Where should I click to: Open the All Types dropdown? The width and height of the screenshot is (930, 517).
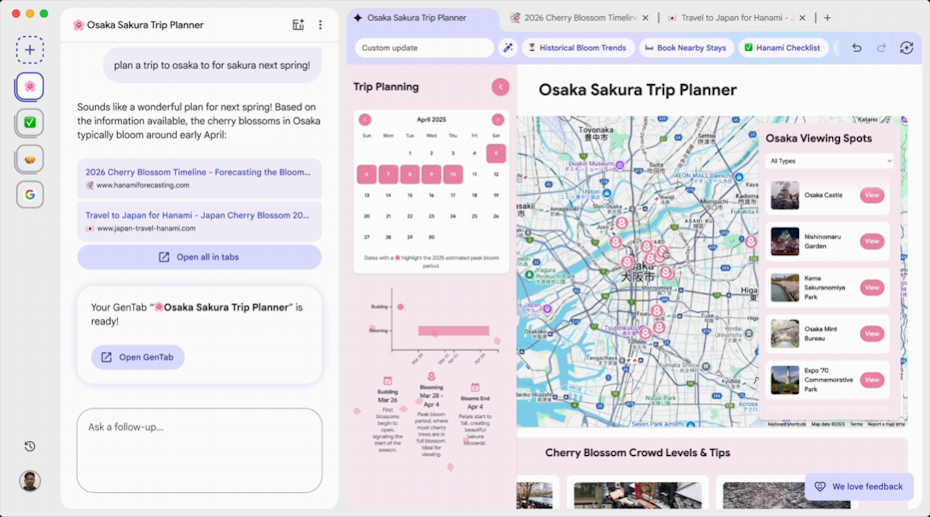[x=829, y=161]
